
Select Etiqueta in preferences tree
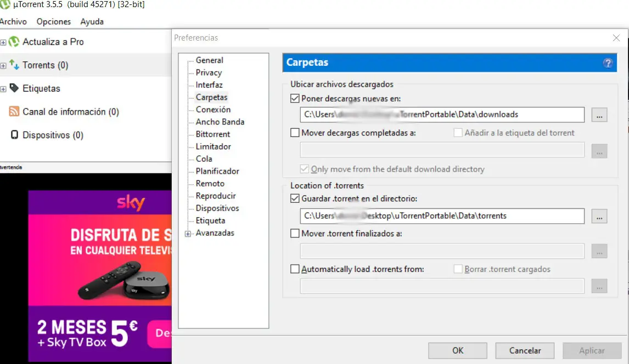pyautogui.click(x=210, y=220)
